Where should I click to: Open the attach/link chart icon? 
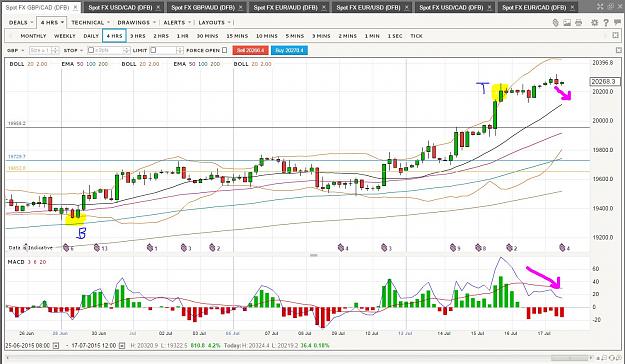click(x=556, y=23)
